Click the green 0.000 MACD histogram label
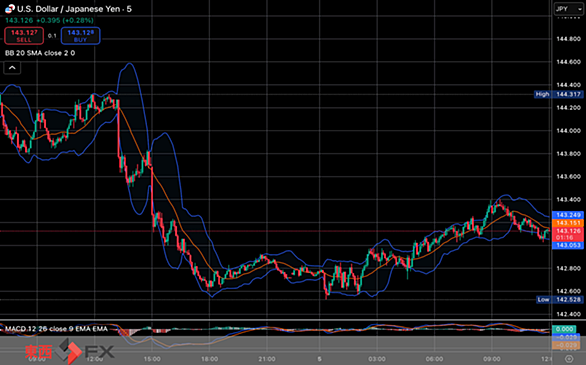The image size is (586, 365). click(x=565, y=329)
